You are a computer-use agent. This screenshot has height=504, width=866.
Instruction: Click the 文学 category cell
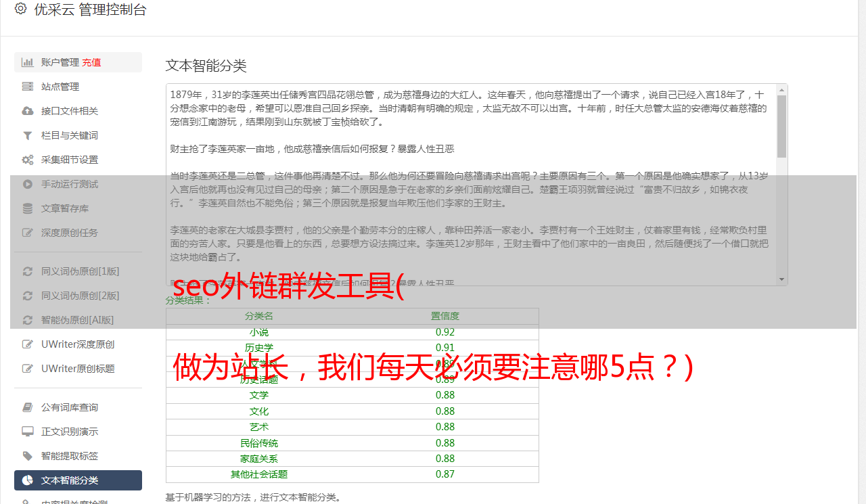tap(259, 395)
